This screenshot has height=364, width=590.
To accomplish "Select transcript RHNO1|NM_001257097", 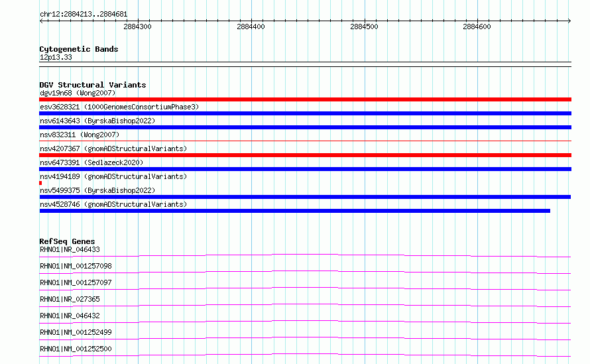I will [x=76, y=282].
